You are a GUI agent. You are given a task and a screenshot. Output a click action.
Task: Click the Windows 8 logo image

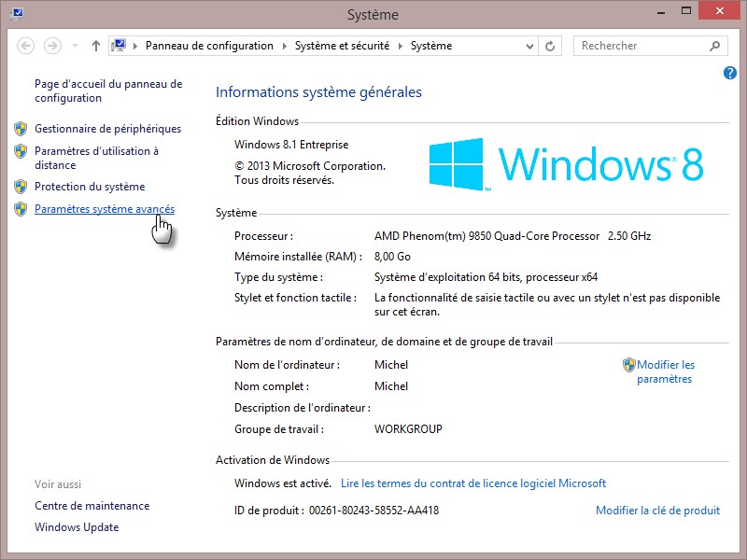[x=566, y=164]
